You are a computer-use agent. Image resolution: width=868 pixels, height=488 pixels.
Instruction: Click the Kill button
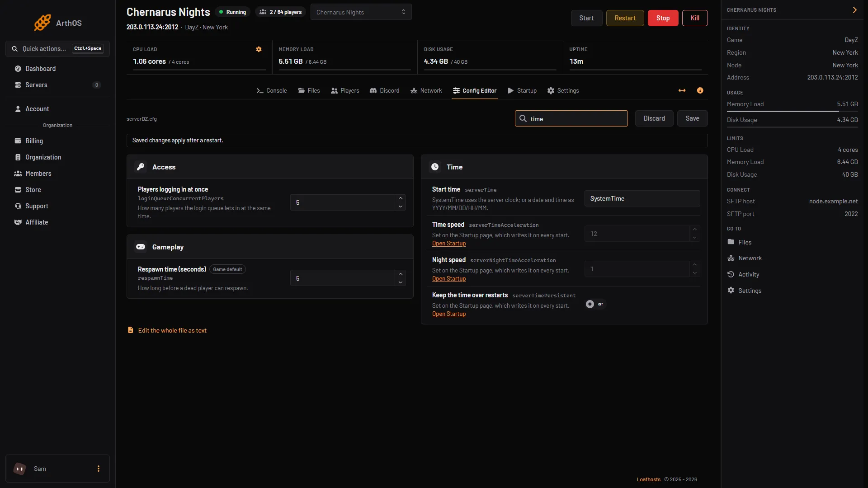coord(695,18)
